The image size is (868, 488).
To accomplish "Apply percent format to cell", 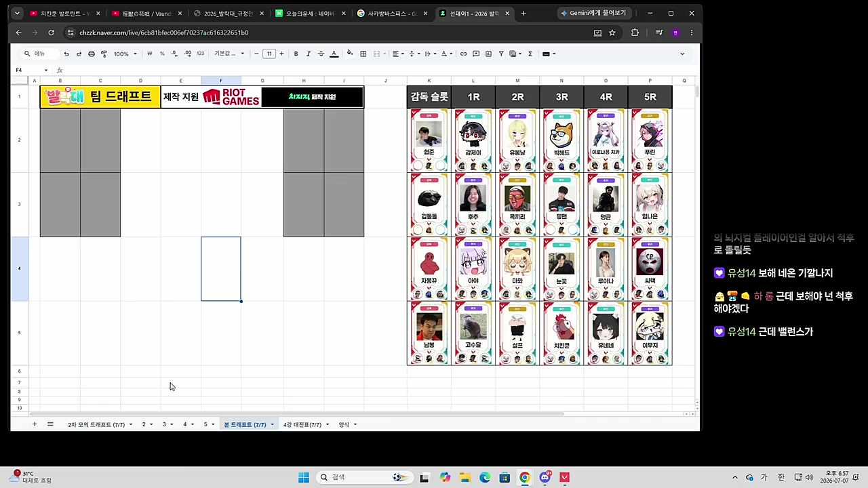I will (x=161, y=54).
